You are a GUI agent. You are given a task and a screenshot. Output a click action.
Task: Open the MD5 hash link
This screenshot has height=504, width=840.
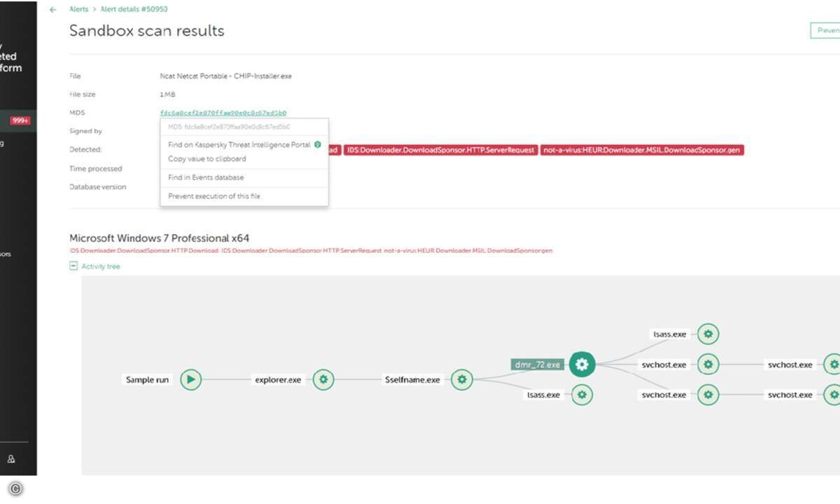click(x=223, y=113)
